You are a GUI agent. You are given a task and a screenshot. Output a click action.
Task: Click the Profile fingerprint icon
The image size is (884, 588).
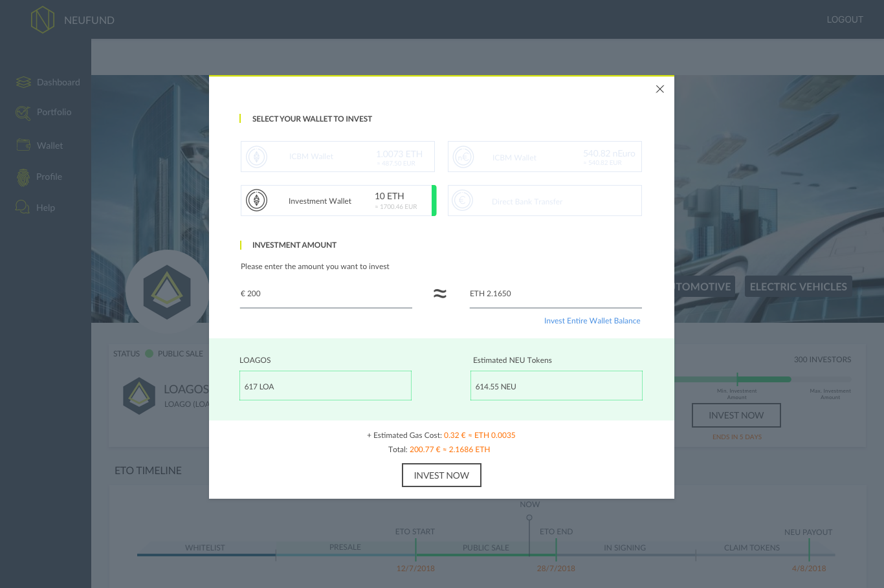(23, 177)
